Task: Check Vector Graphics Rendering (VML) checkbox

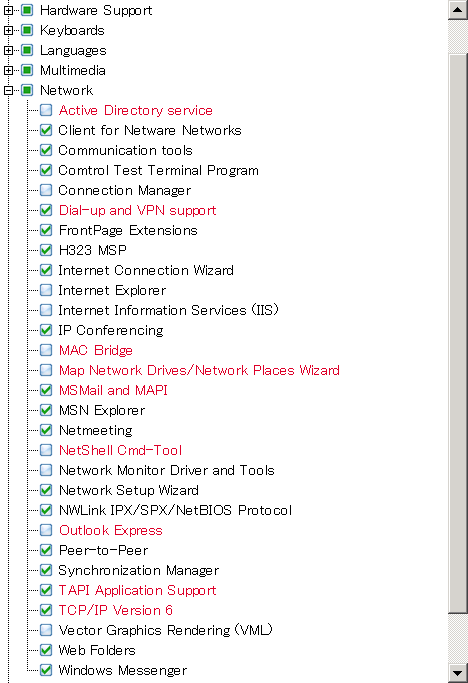Action: tap(46, 630)
